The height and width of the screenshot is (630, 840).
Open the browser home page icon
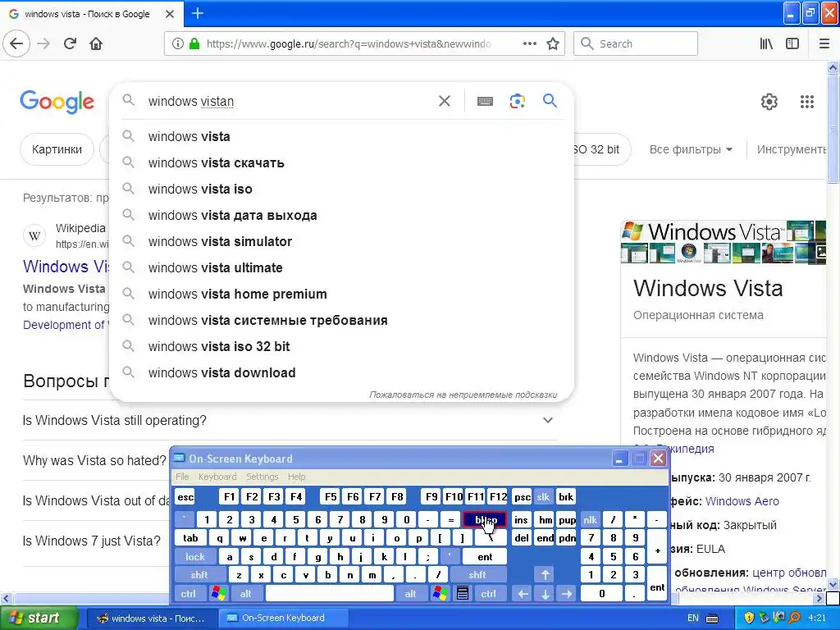tap(96, 44)
